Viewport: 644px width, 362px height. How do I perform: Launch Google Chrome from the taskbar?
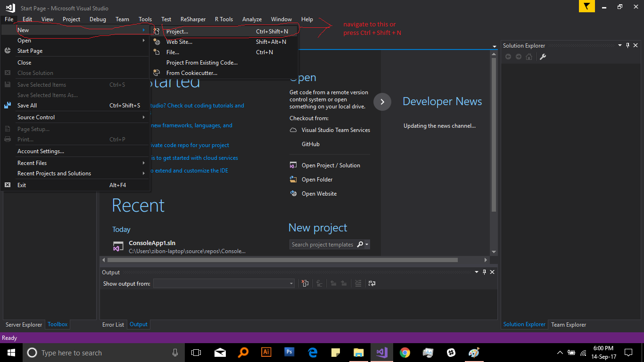coord(405,353)
